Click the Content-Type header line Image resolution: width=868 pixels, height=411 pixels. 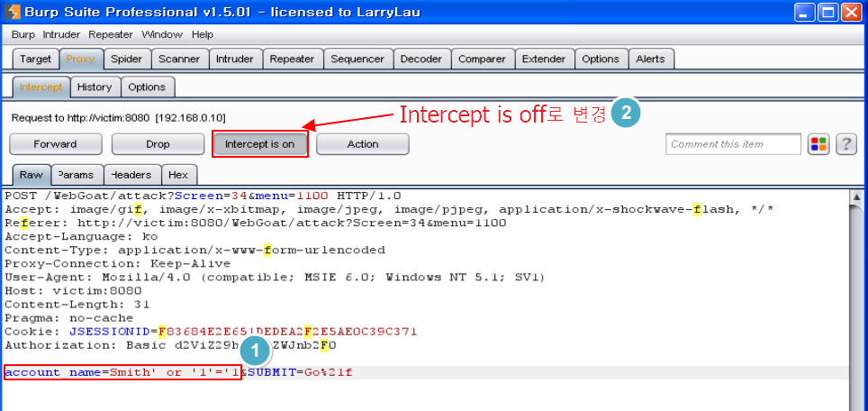coord(194,251)
